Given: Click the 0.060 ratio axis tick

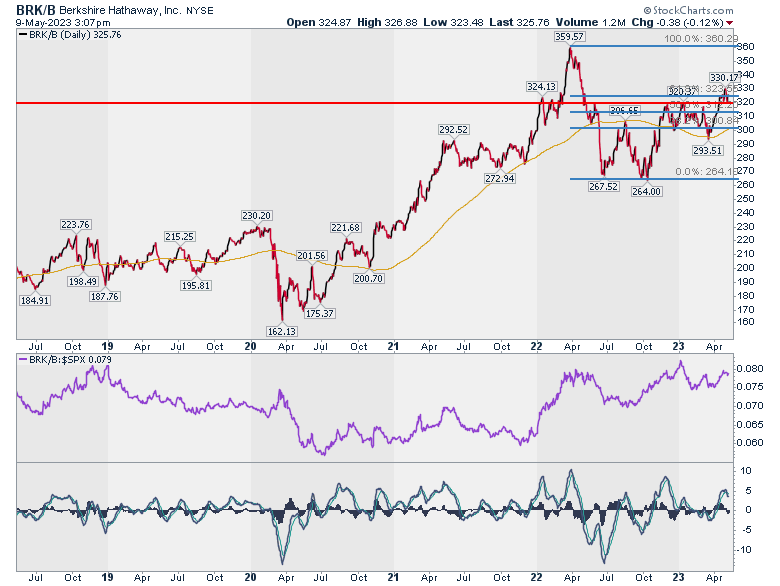Looking at the screenshot, I should [x=749, y=443].
